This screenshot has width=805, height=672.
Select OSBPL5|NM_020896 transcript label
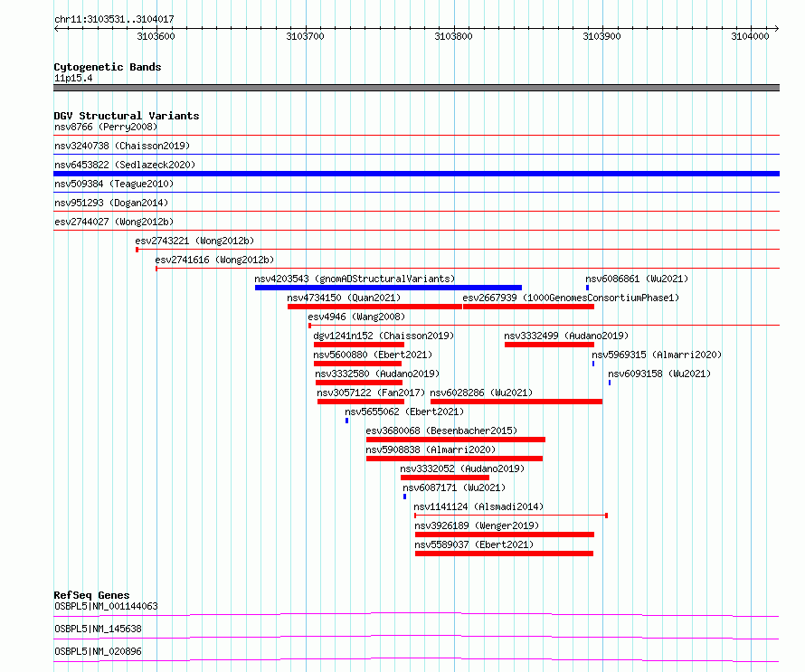tap(98, 651)
